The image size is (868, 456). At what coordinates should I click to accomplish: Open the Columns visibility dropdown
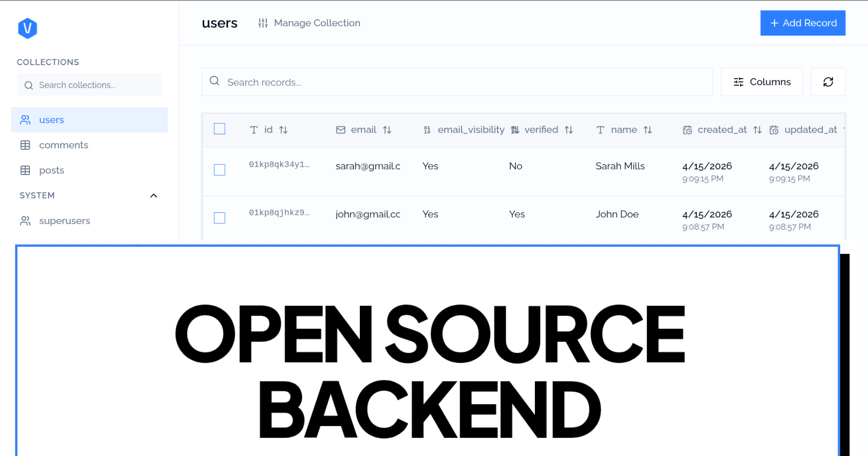click(762, 82)
